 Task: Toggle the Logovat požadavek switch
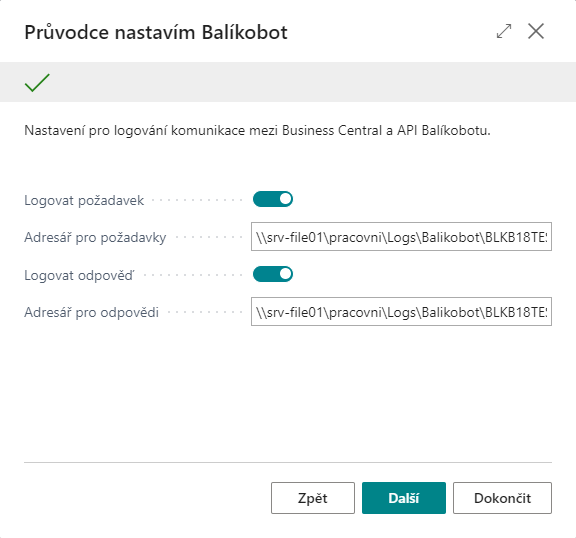[x=273, y=199]
